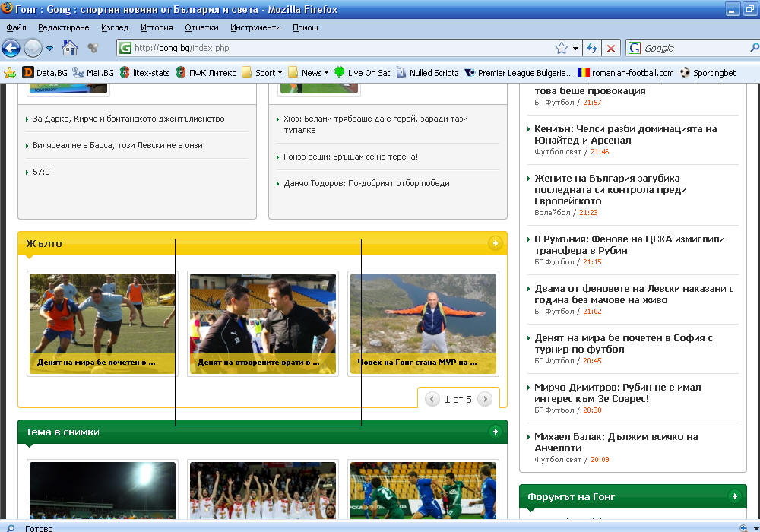This screenshot has width=760, height=532.
Task: Open the Sportingbet bookmark
Action: tap(708, 73)
